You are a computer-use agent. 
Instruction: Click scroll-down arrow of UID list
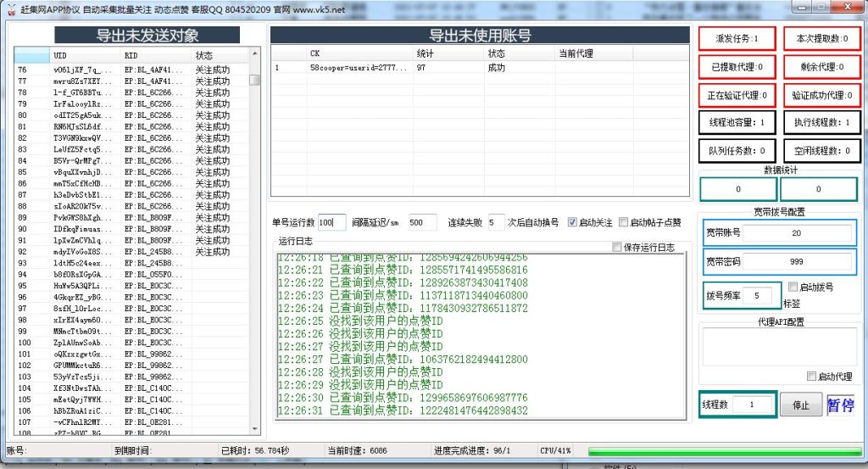pyautogui.click(x=254, y=428)
